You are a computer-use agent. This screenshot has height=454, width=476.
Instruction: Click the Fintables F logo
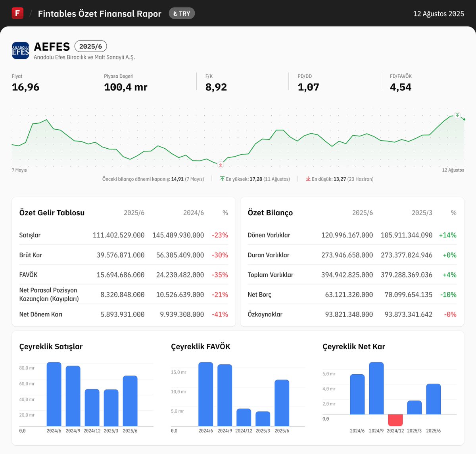click(x=17, y=13)
